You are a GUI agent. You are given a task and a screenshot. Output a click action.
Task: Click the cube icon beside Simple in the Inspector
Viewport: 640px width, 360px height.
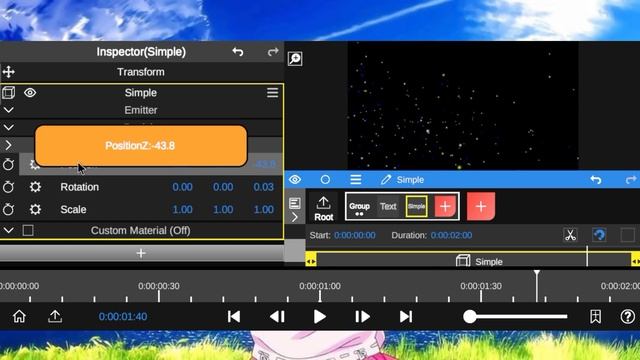point(9,93)
